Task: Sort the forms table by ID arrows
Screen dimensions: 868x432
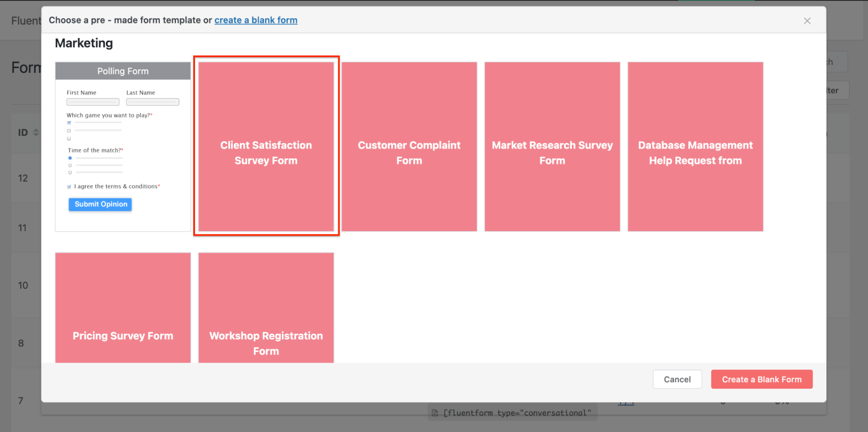Action: pyautogui.click(x=36, y=133)
